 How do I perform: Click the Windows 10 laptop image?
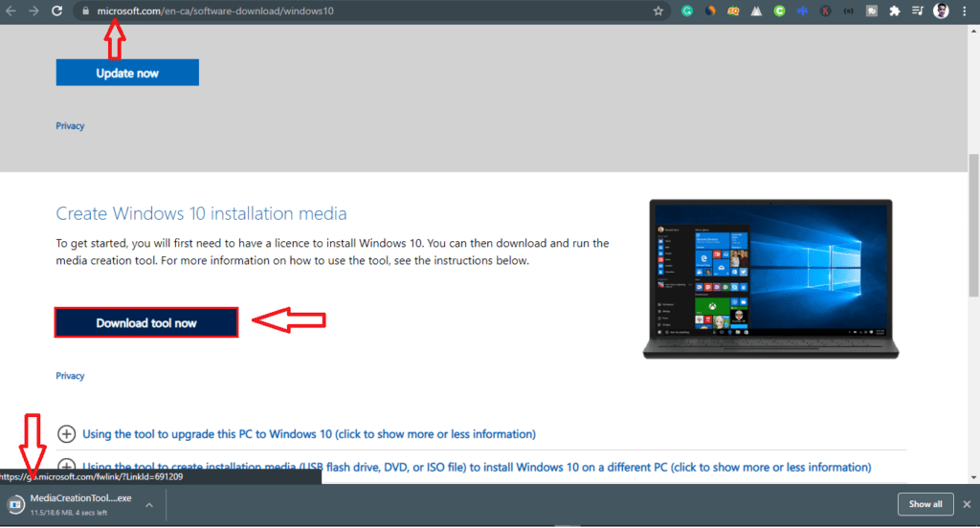pyautogui.click(x=770, y=278)
